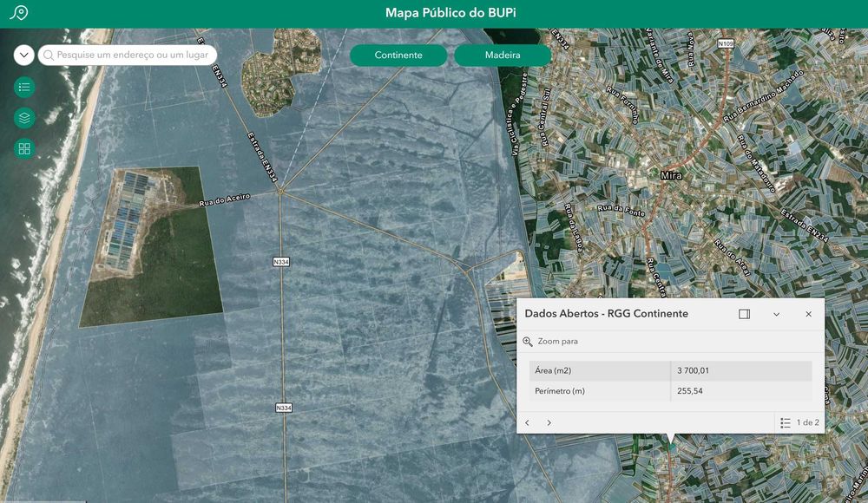The height and width of the screenshot is (503, 868).
Task: Select the Perímetro (m) label cell
Action: (x=600, y=390)
